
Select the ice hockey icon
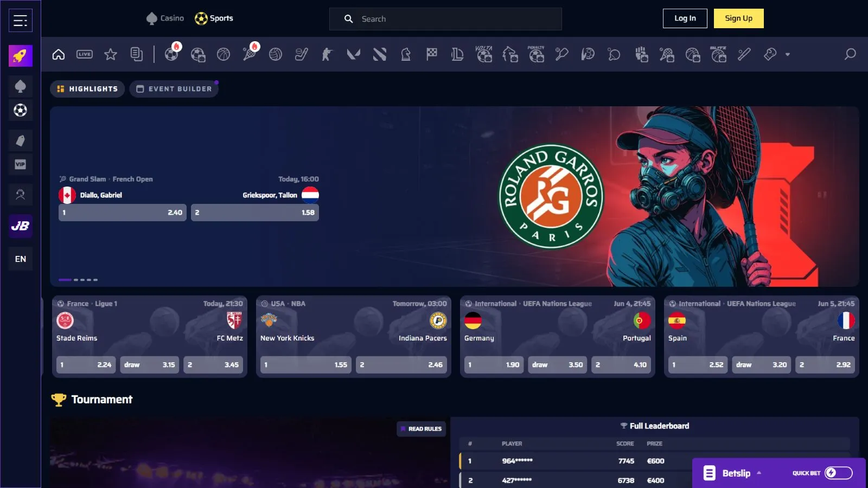click(302, 54)
